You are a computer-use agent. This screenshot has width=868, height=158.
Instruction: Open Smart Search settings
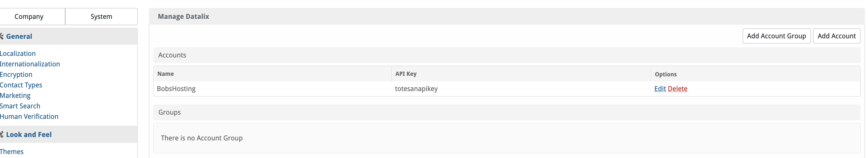tap(20, 106)
